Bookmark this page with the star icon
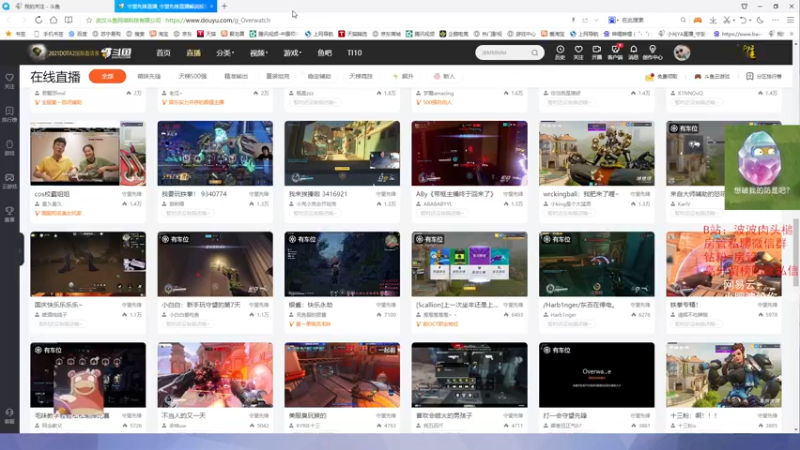 [x=89, y=20]
